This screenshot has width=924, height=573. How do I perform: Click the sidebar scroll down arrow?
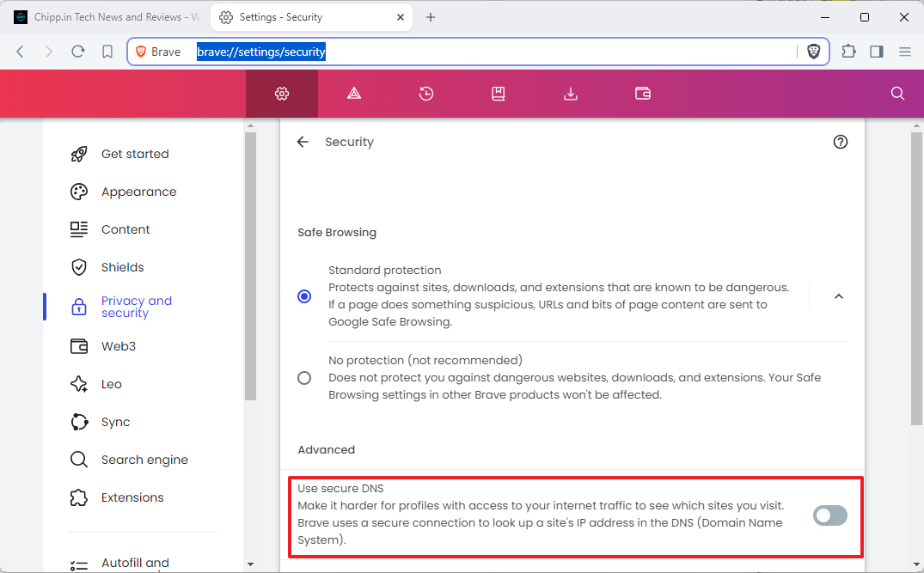pos(250,564)
